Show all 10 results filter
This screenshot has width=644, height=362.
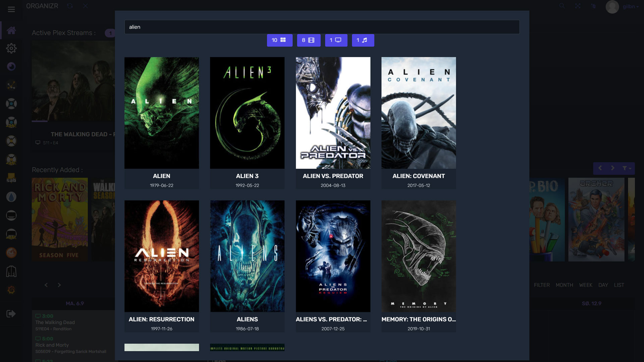click(279, 40)
